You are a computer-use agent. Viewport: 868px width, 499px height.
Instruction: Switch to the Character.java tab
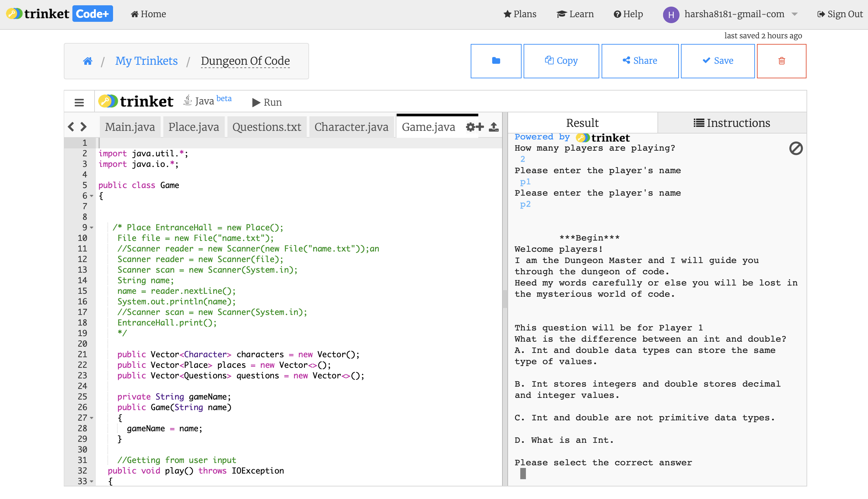point(351,127)
